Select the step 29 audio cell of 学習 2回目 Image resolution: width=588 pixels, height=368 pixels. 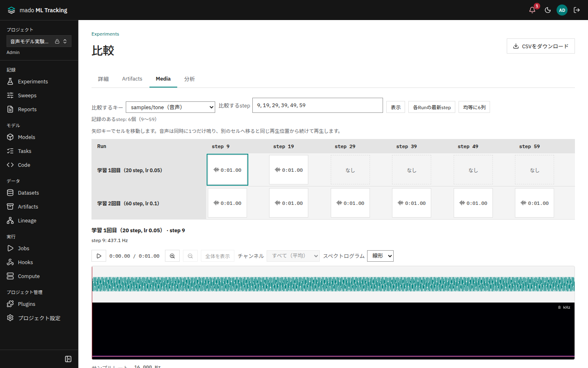tap(350, 203)
